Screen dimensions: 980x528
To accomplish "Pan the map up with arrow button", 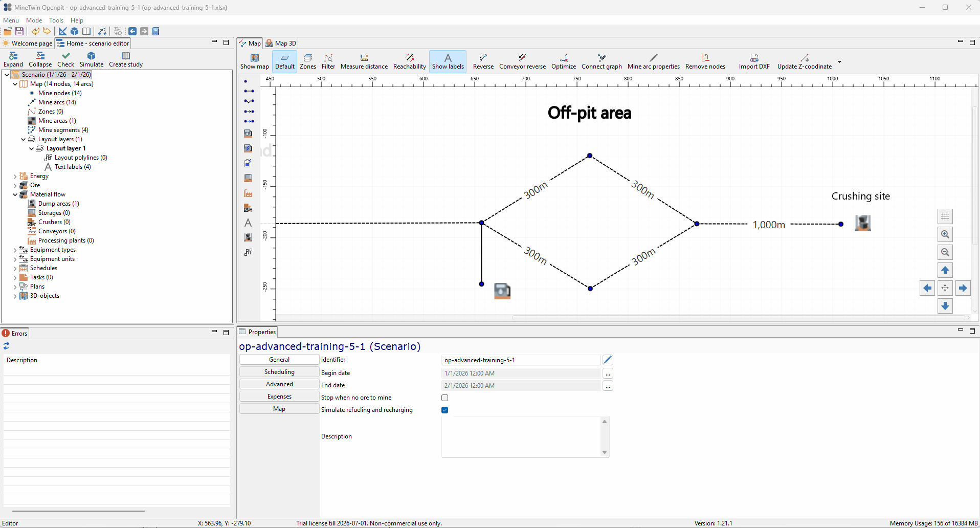I will (x=945, y=270).
